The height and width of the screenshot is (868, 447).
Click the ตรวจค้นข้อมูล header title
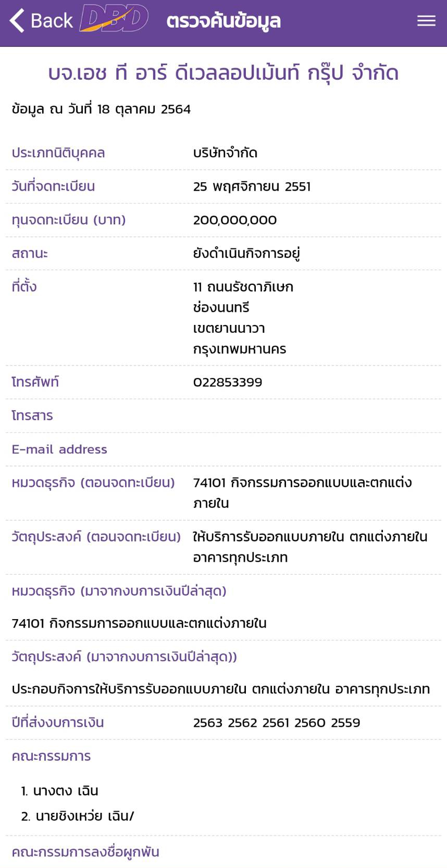click(223, 21)
